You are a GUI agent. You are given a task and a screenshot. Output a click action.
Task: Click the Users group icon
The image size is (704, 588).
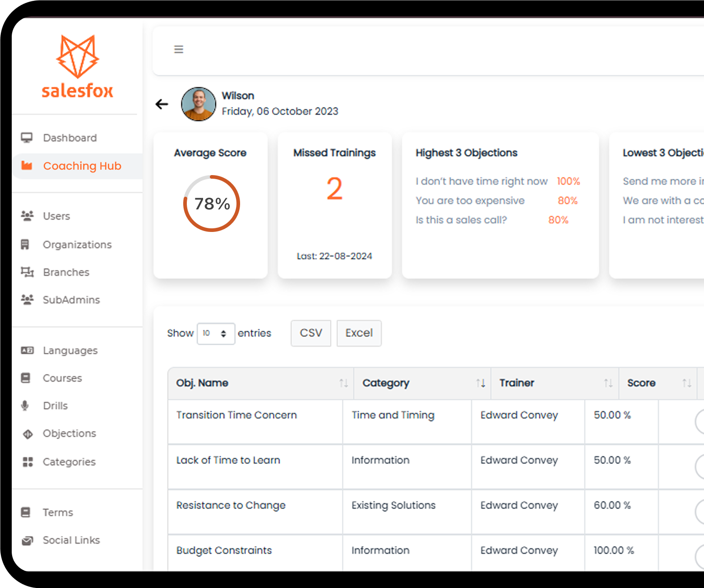(x=27, y=216)
